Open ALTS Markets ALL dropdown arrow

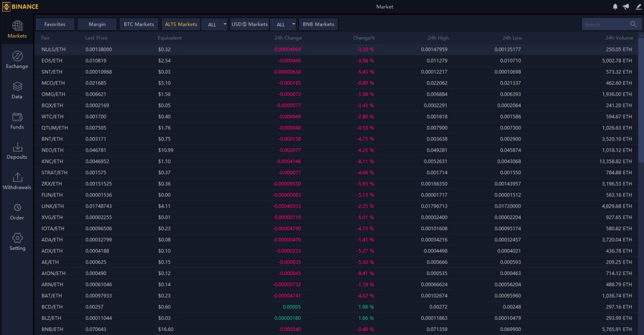point(225,24)
